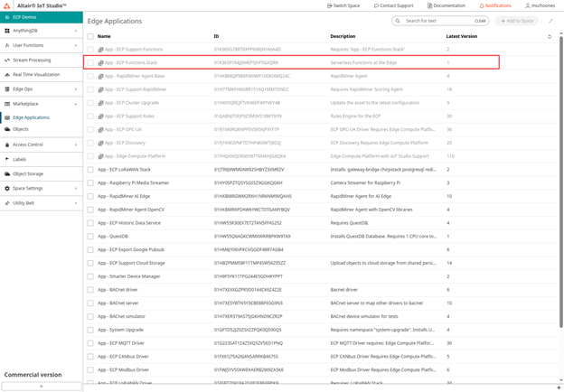Check the App - Raspberry Pi Media Streamer checkbox

click(x=90, y=182)
